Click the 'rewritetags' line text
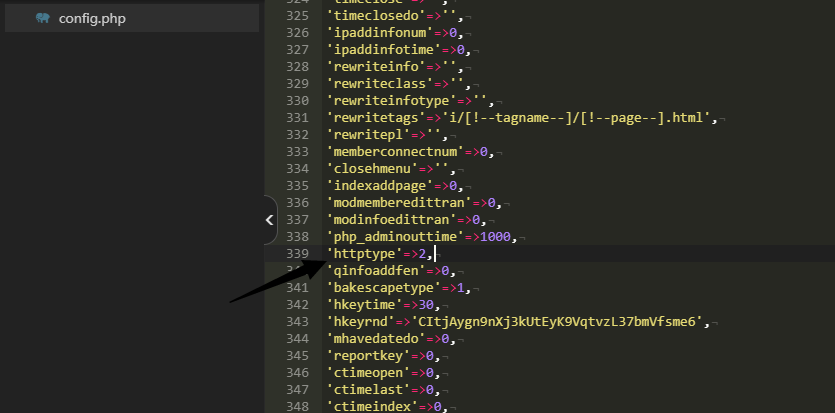 pyautogui.click(x=523, y=118)
